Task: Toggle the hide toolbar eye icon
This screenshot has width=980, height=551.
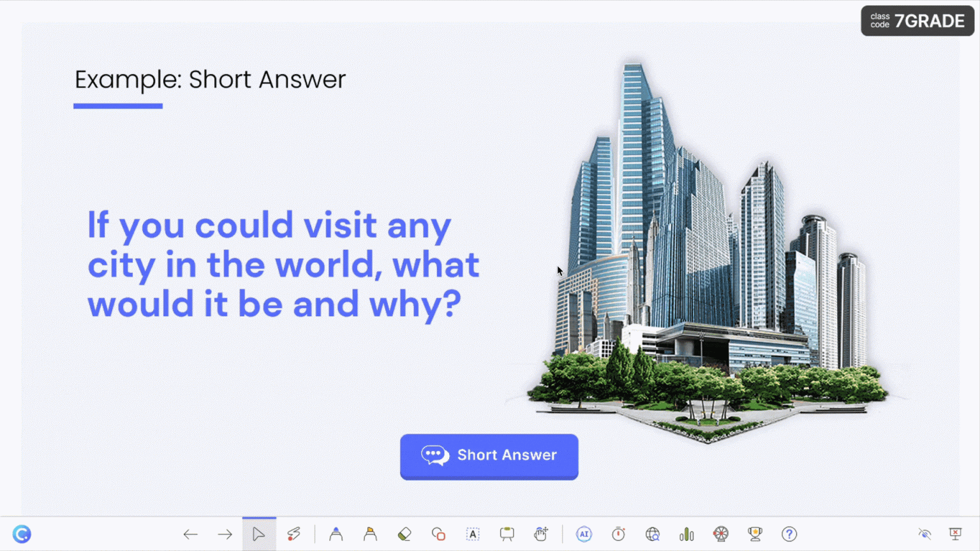Action: click(x=924, y=534)
